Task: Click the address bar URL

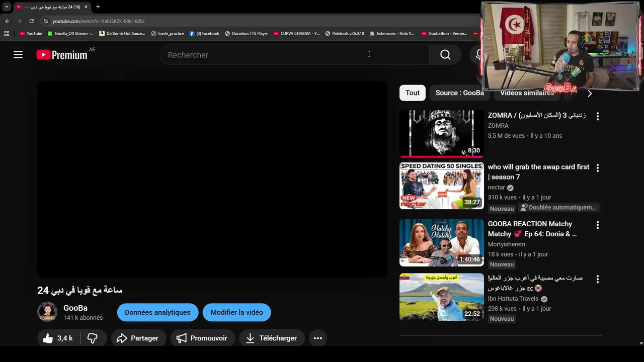Action: click(x=99, y=21)
